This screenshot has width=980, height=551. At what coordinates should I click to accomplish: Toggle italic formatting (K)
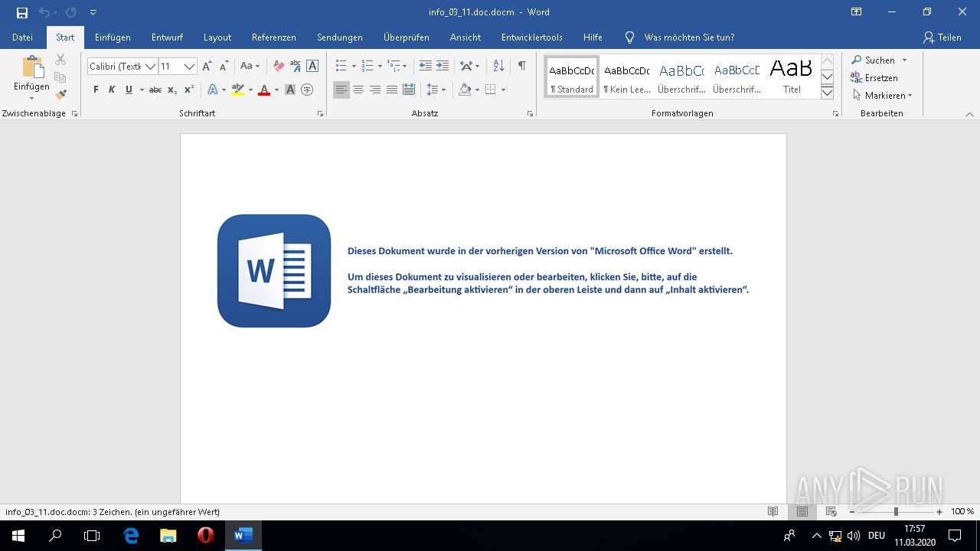pyautogui.click(x=112, y=90)
